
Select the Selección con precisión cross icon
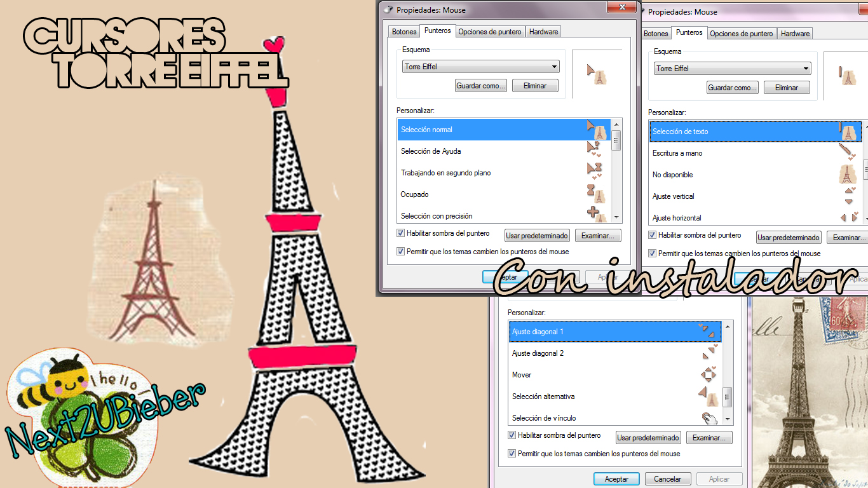click(x=595, y=213)
